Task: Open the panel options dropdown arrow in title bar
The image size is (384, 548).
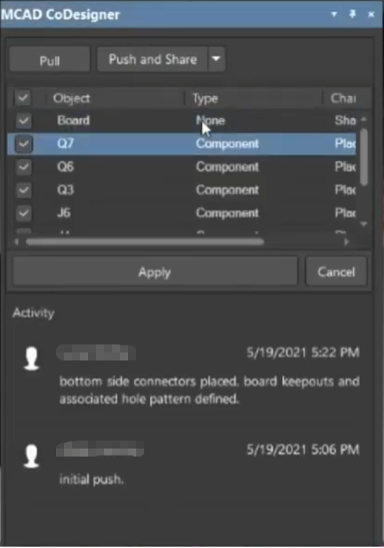Action: tap(334, 14)
